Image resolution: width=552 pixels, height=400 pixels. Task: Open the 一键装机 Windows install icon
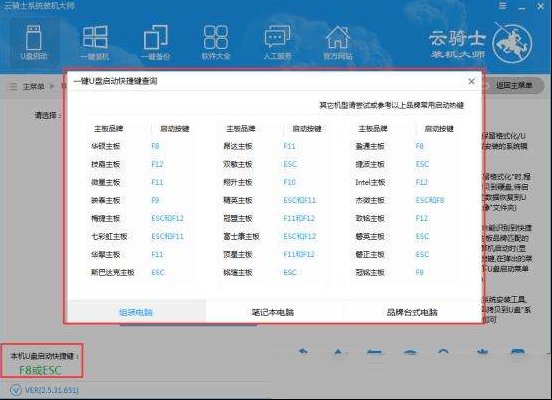pos(95,42)
